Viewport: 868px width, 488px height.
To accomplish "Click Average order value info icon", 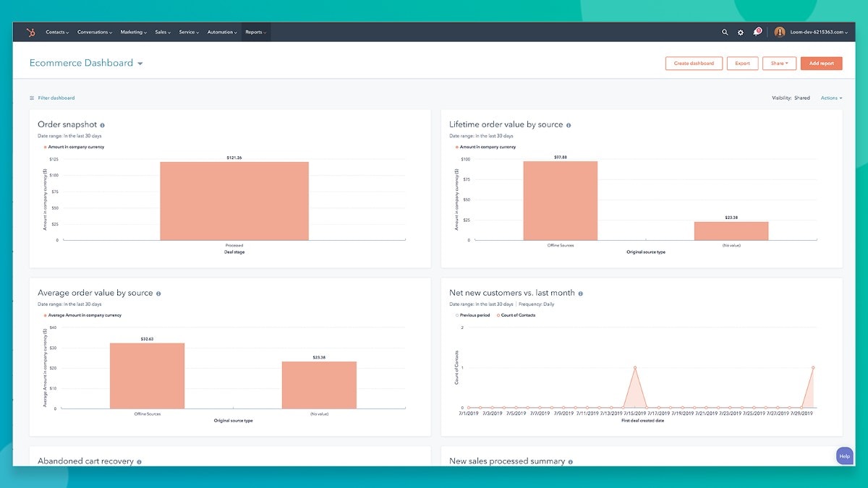I will pyautogui.click(x=158, y=294).
